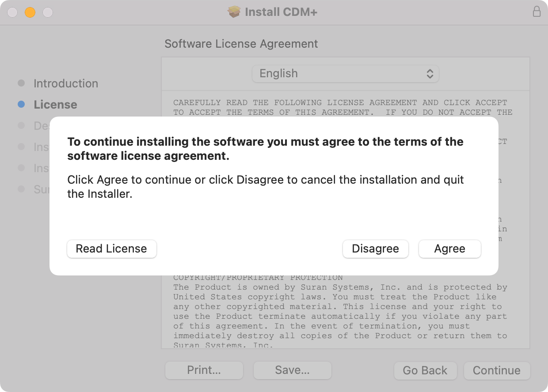Open the Read License button
Image resolution: width=548 pixels, height=392 pixels.
(111, 249)
